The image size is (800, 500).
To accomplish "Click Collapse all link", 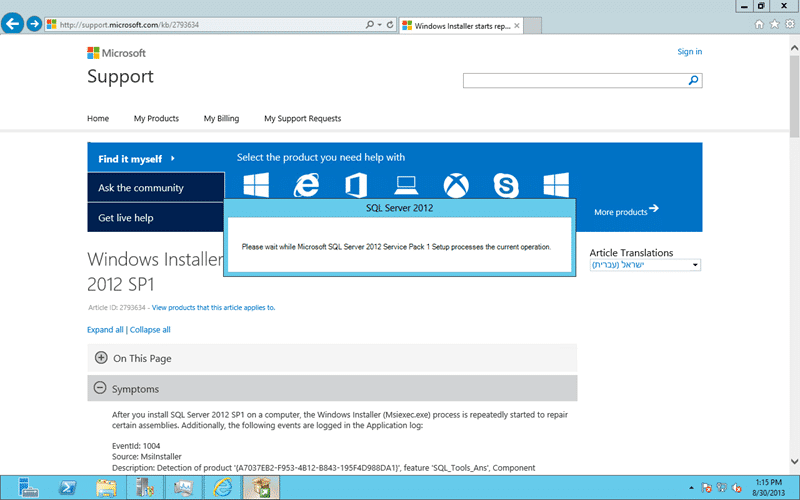I will [150, 330].
